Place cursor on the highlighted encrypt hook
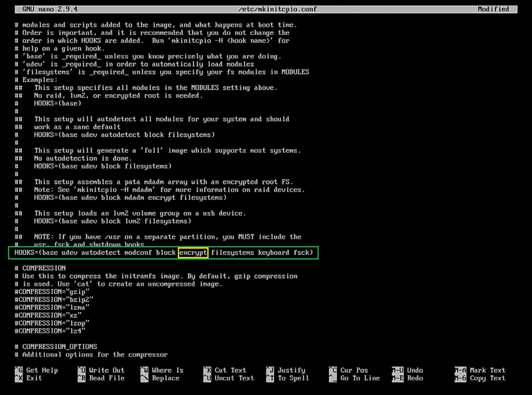 tap(193, 253)
